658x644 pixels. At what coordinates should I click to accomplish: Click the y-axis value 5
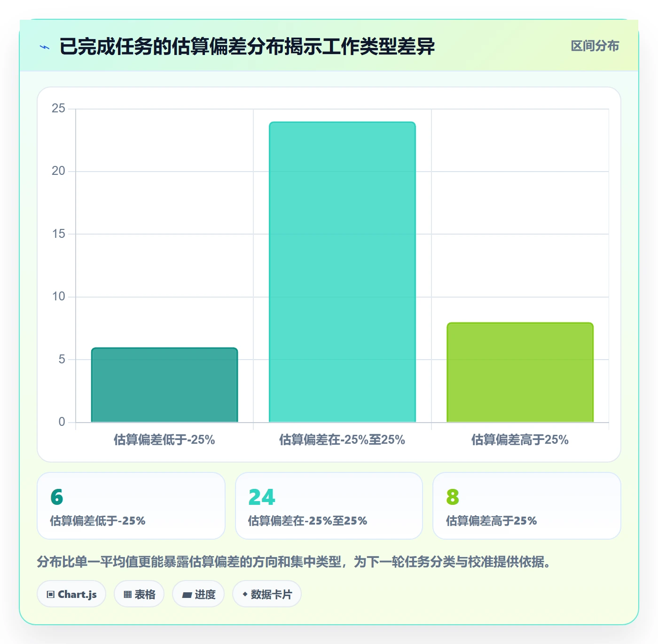click(62, 360)
